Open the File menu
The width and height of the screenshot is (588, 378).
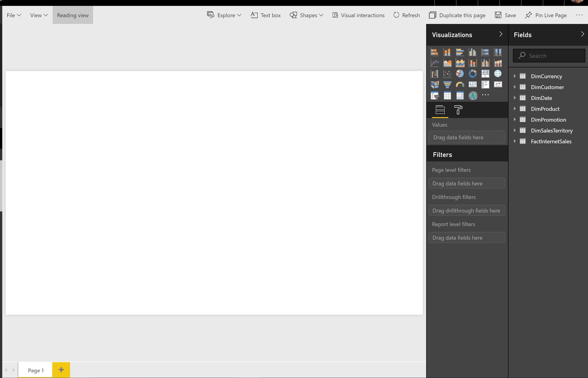pyautogui.click(x=14, y=15)
